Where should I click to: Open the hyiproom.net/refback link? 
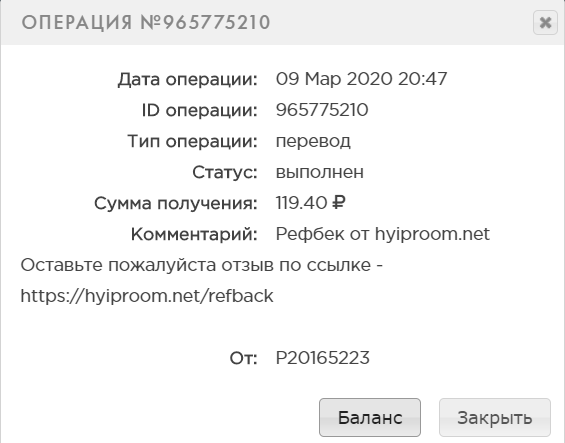147,296
